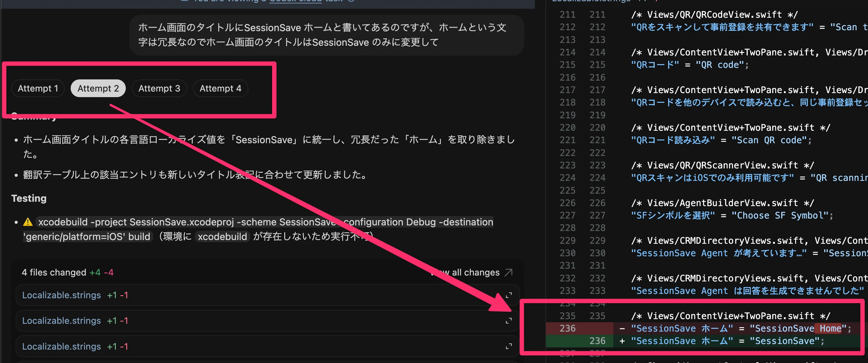Click the Testing heading
This screenshot has width=868, height=363.
coord(29,198)
